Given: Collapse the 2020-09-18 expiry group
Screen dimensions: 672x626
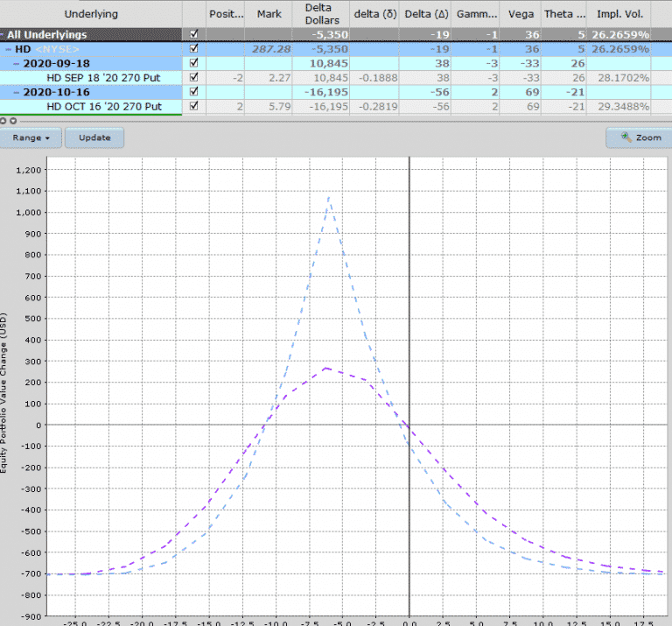Looking at the screenshot, I should pos(17,63).
